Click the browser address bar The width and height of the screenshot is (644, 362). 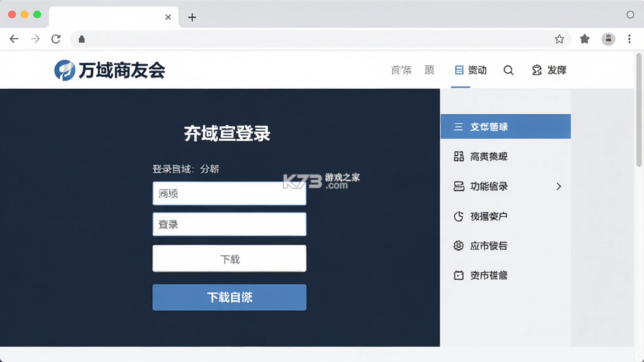[320, 39]
